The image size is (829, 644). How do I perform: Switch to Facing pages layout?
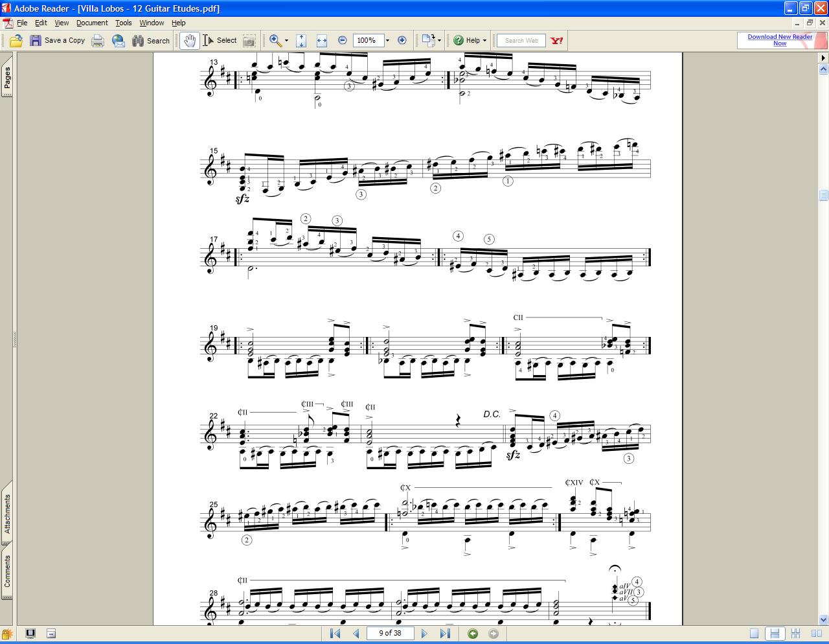pyautogui.click(x=815, y=634)
